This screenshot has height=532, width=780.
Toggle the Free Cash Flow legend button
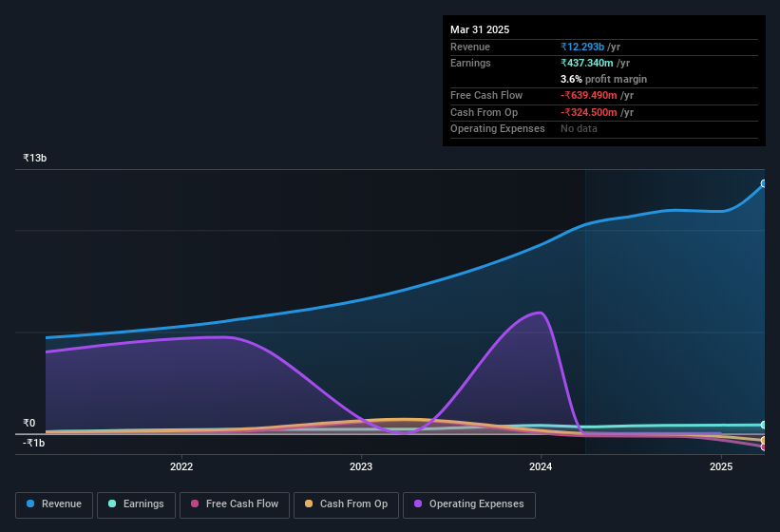(235, 504)
